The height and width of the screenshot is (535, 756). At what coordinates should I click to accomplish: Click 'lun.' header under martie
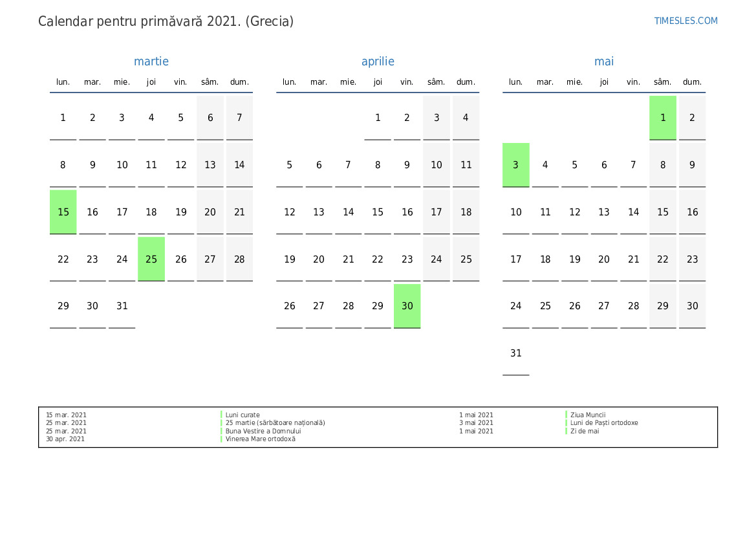pyautogui.click(x=63, y=82)
